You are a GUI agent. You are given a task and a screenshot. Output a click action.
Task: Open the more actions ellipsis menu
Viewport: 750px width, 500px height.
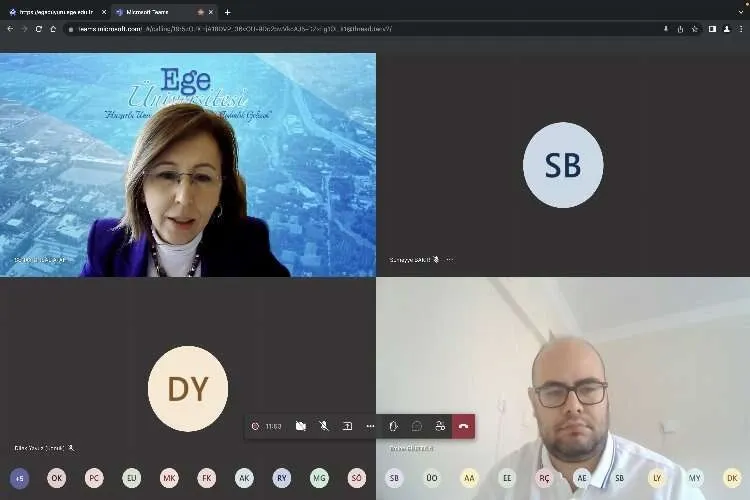click(370, 426)
